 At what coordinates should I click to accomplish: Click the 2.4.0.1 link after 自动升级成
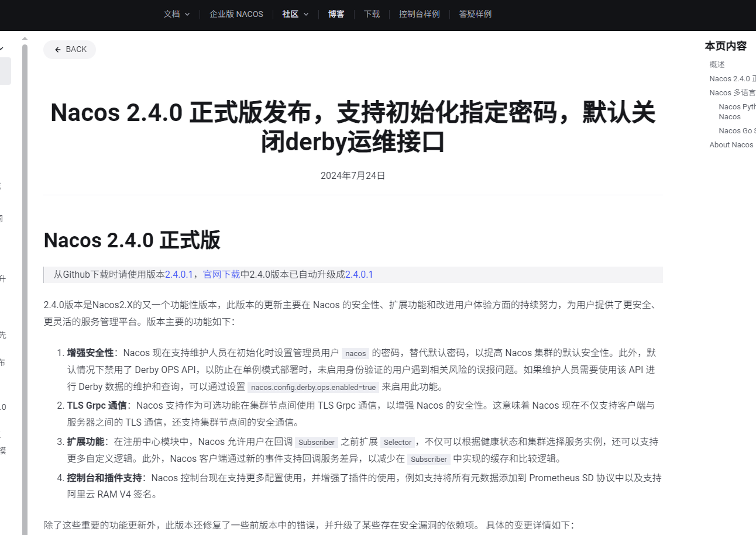pyautogui.click(x=359, y=274)
